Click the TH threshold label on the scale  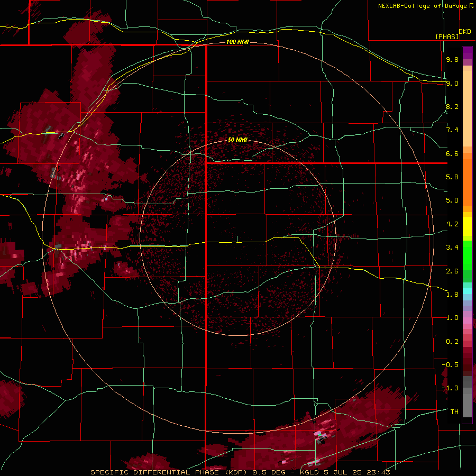[454, 412]
